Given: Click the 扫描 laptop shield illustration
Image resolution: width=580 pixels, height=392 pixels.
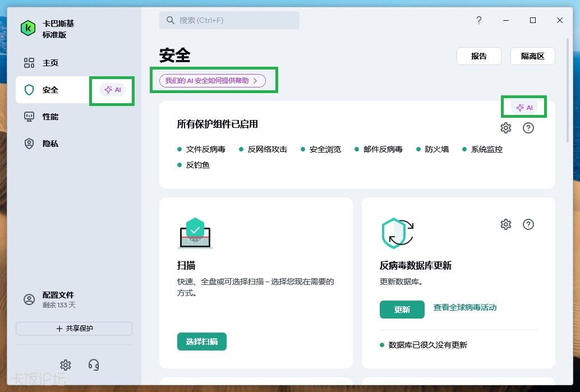Looking at the screenshot, I should [195, 233].
